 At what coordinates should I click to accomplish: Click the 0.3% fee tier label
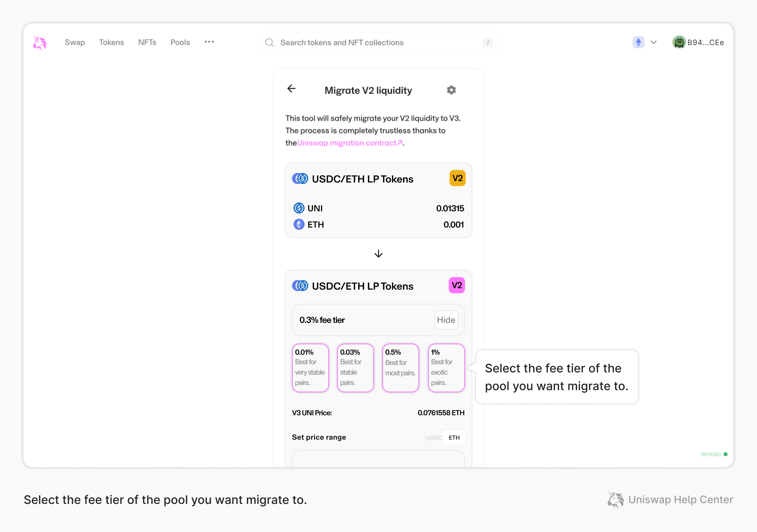(x=322, y=320)
